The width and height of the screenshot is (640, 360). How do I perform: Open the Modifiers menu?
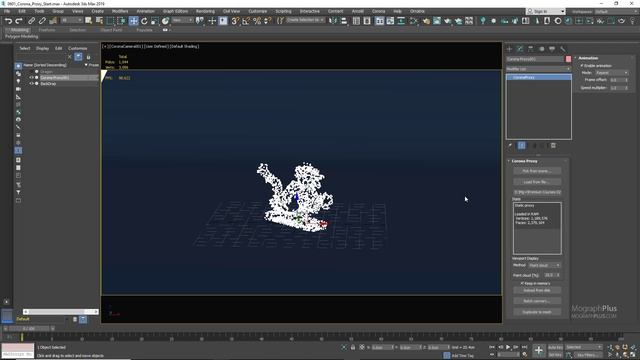(x=120, y=11)
